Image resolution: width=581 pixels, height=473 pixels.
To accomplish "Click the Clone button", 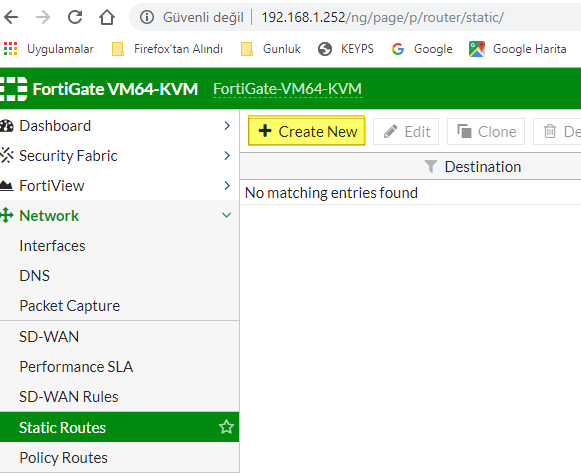I will click(x=486, y=131).
